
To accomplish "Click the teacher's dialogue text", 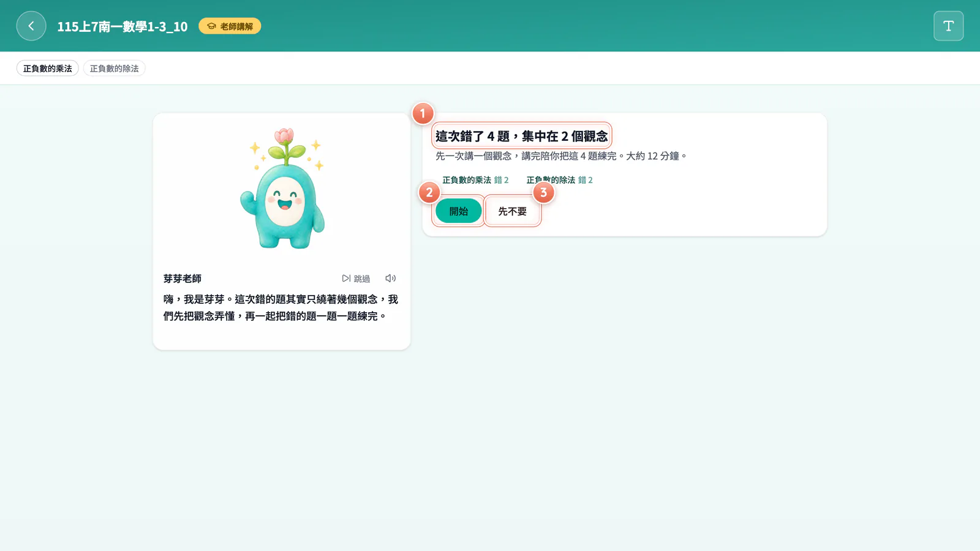I will (281, 307).
